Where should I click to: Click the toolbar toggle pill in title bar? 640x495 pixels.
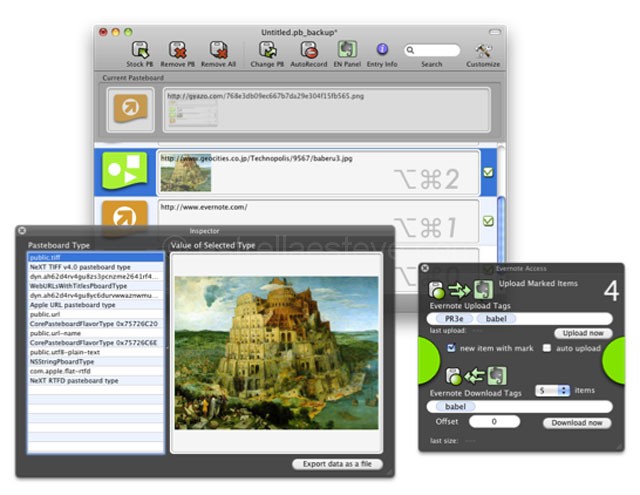(x=495, y=32)
